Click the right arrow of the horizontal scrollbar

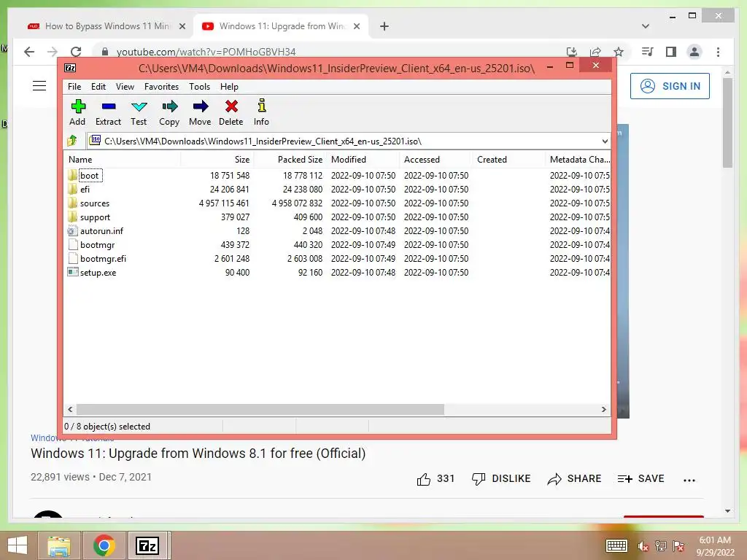[x=603, y=410]
